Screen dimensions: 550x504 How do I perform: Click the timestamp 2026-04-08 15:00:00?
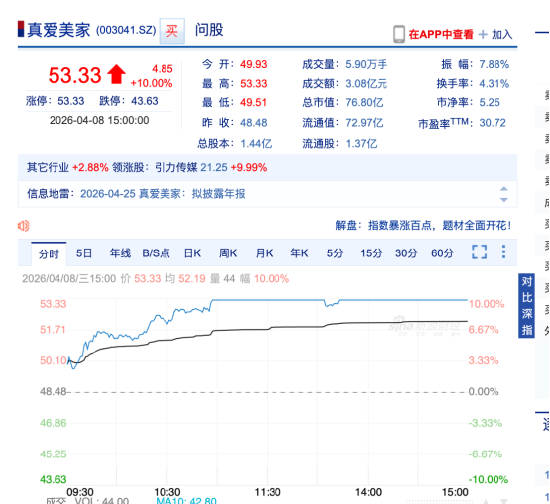(x=100, y=120)
